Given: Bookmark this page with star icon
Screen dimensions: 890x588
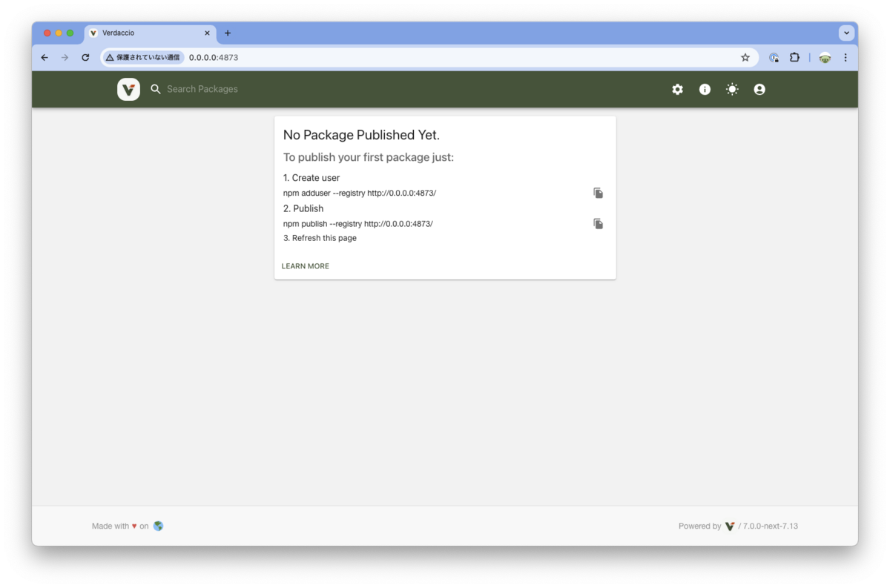Looking at the screenshot, I should (745, 57).
